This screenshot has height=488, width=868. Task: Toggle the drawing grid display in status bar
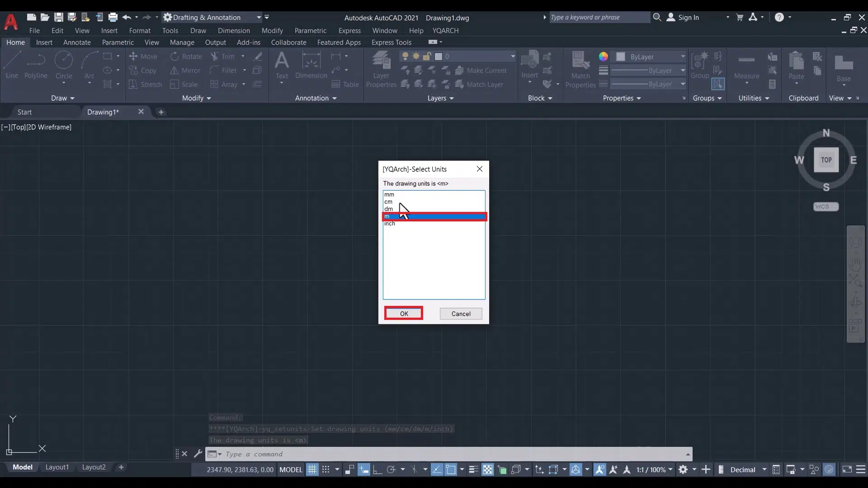[312, 469]
